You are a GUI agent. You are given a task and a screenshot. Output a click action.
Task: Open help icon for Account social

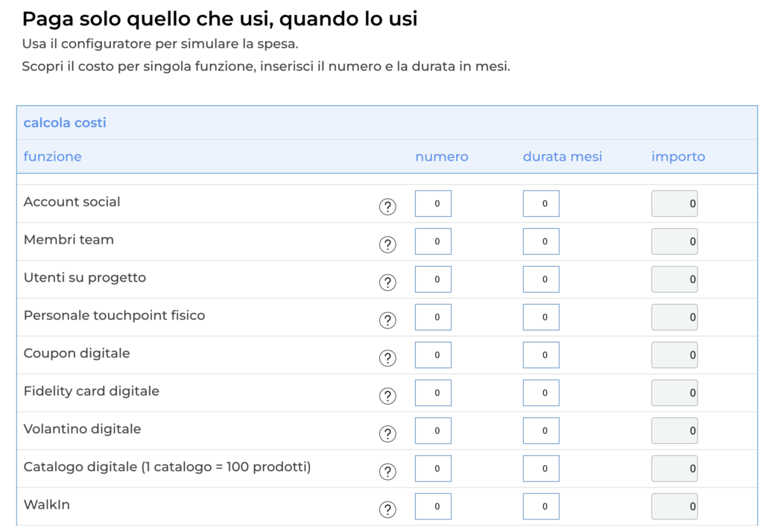[x=387, y=207]
